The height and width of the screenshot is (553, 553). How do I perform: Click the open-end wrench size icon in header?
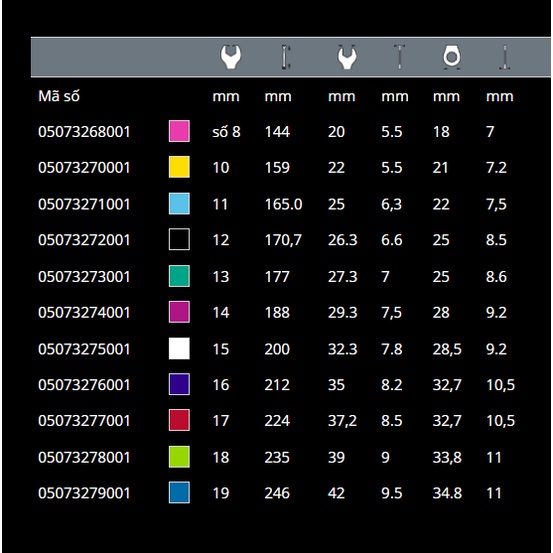point(231,57)
